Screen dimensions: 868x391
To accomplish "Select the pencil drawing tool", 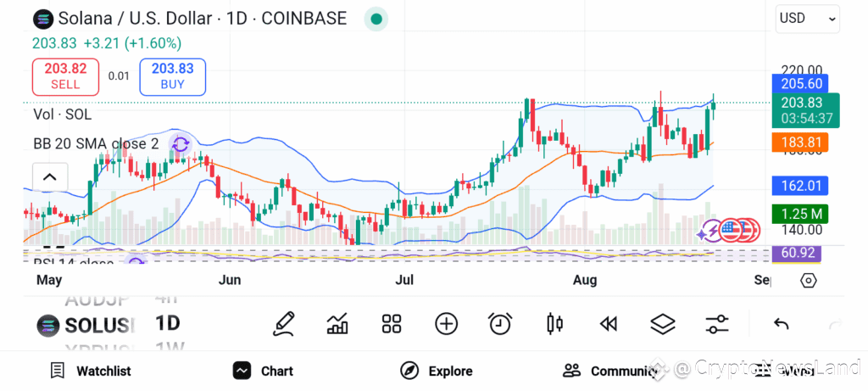I will click(283, 324).
